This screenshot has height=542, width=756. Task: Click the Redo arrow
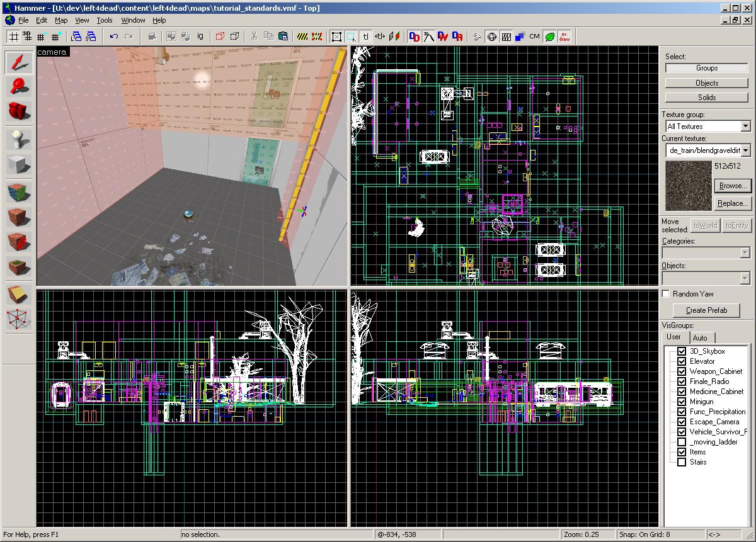129,37
